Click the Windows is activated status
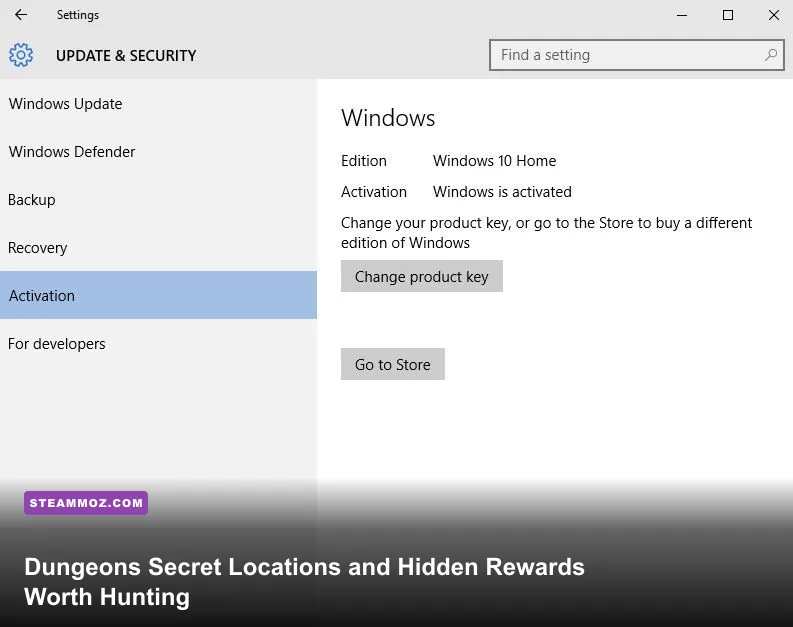This screenshot has width=793, height=627. (x=502, y=192)
